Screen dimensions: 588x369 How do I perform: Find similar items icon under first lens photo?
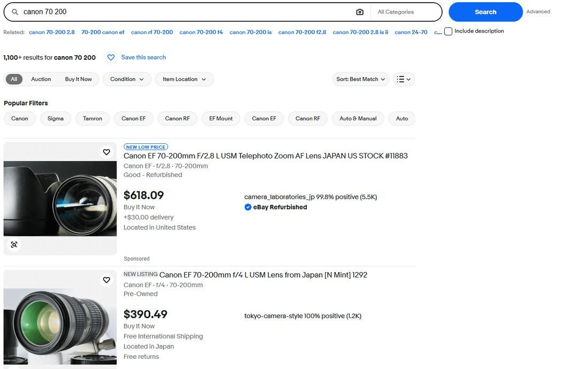(14, 244)
